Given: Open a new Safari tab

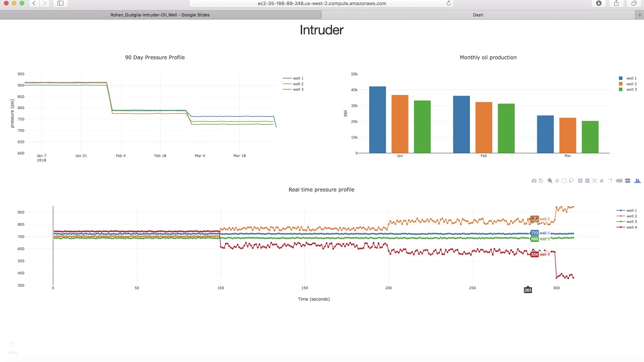Looking at the screenshot, I should pos(640,15).
